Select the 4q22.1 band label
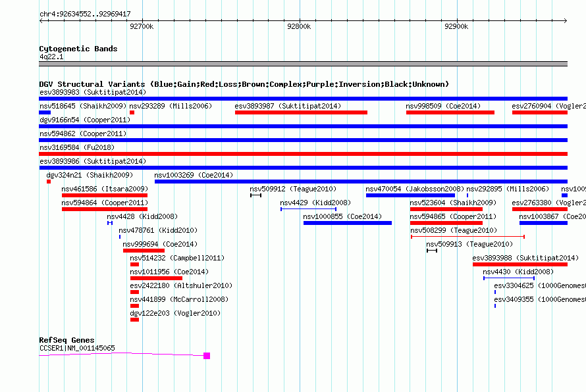Screen dimensions: 586x392 tap(51, 57)
